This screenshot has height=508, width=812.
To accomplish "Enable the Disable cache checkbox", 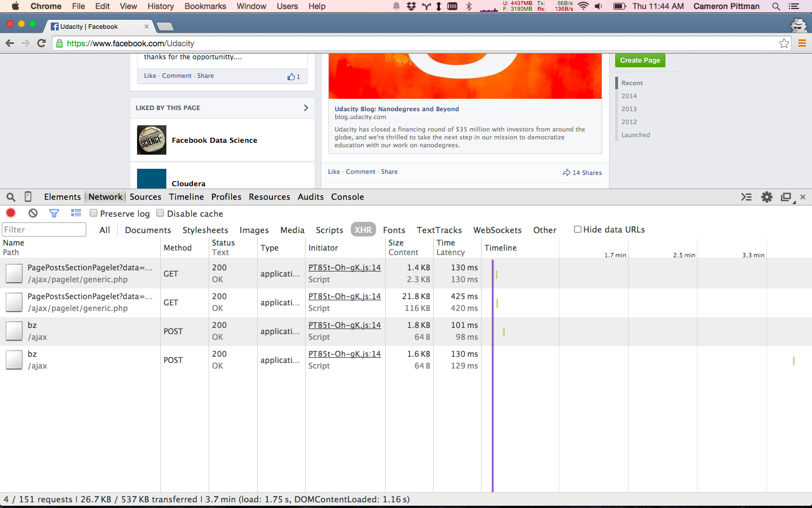I will coord(160,213).
